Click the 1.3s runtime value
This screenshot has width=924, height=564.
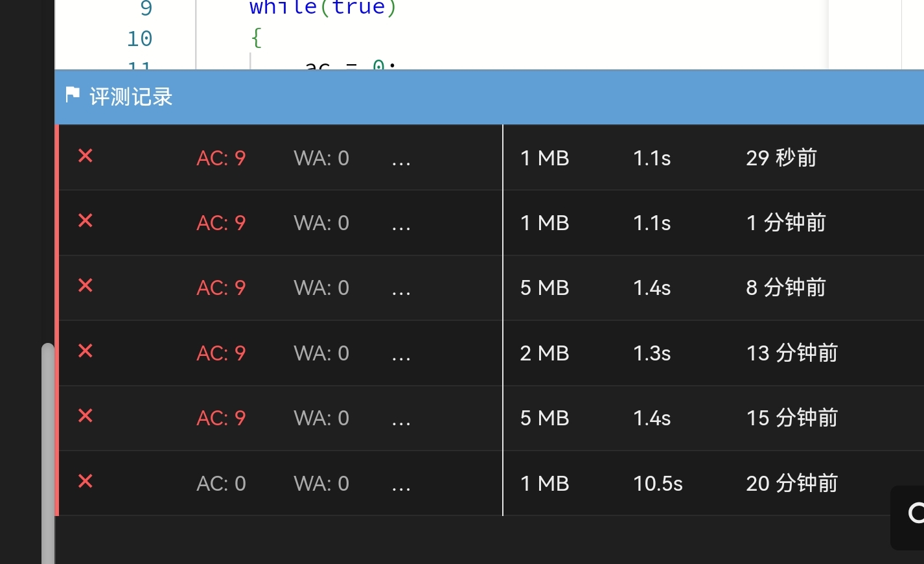point(651,353)
